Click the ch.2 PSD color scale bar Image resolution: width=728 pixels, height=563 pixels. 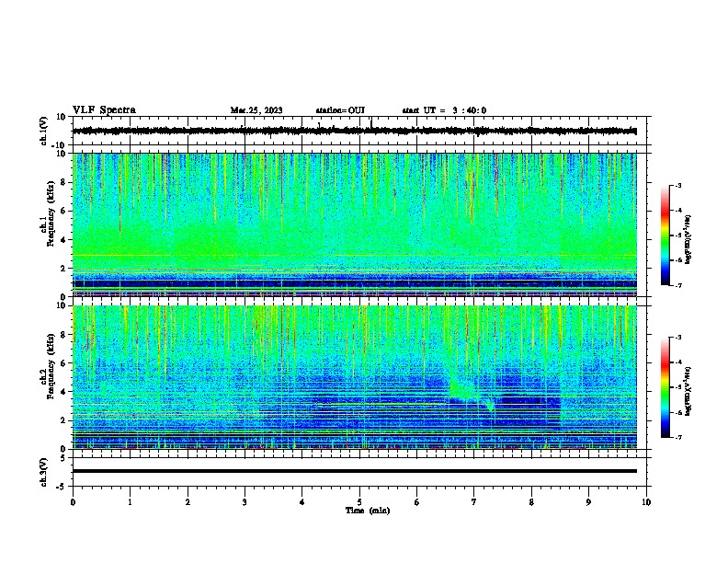coord(665,387)
